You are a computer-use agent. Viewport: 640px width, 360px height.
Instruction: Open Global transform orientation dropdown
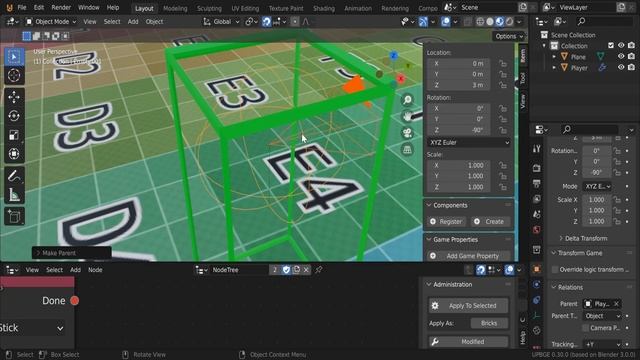tap(221, 22)
